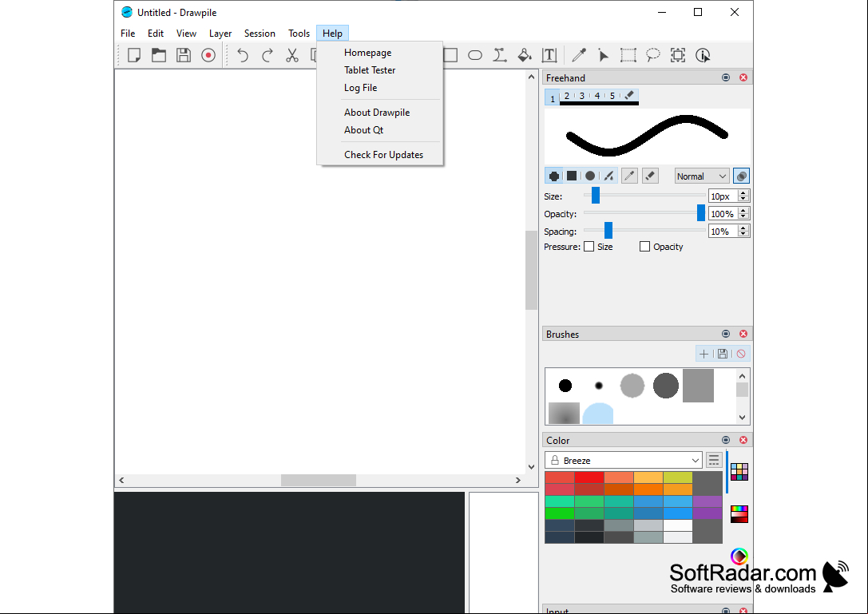Image resolution: width=868 pixels, height=614 pixels.
Task: Click the Size slider handle
Action: (x=596, y=196)
